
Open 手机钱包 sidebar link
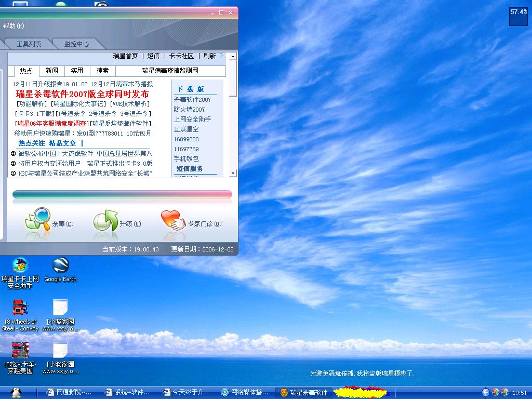click(187, 159)
